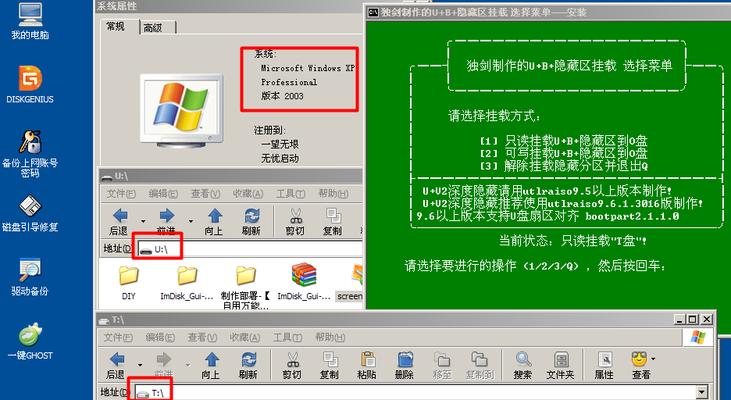Click the U:\ address bar field
Viewport: 731px width, 400px height.
pos(250,249)
